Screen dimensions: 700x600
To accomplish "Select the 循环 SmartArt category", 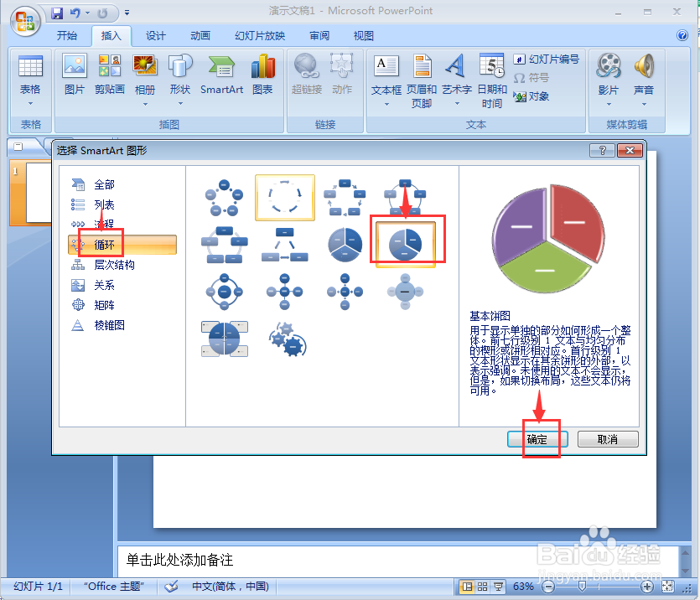I will pos(122,245).
